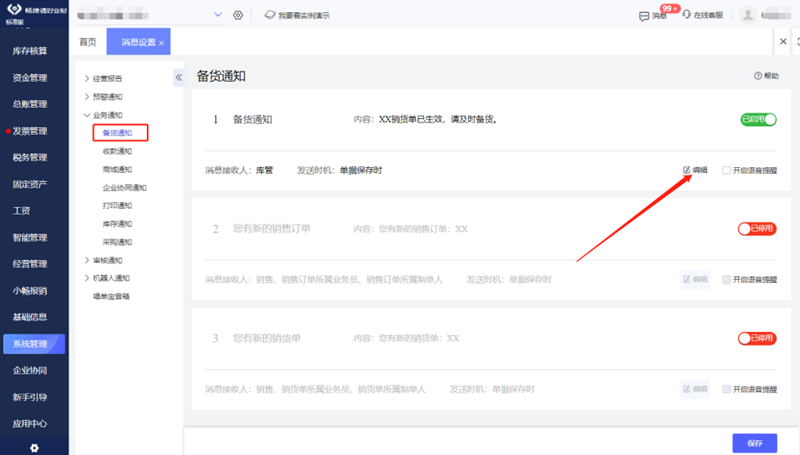Select 企业协同通知 in the tree

coord(124,188)
